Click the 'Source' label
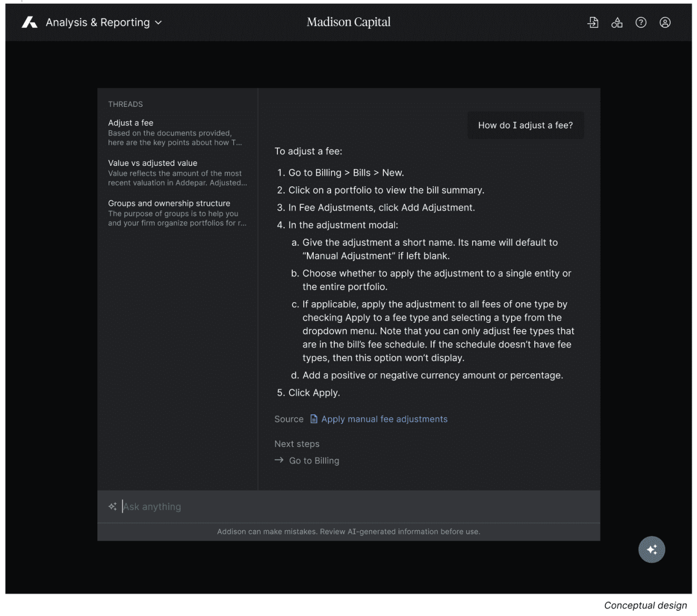The width and height of the screenshot is (697, 616). click(x=289, y=419)
